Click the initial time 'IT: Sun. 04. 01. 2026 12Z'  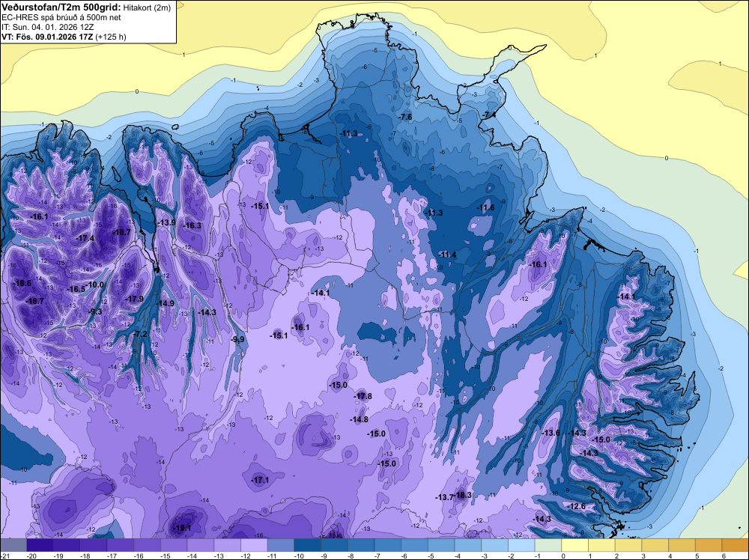pyautogui.click(x=47, y=27)
